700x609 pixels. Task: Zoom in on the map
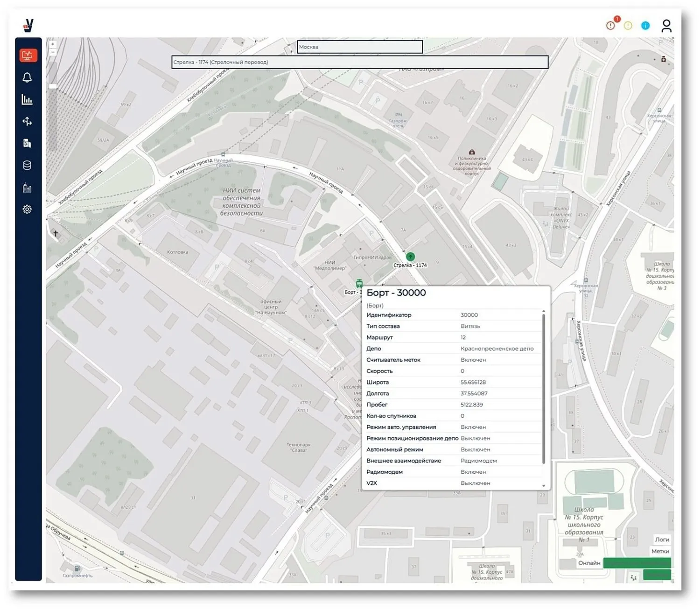(x=53, y=44)
